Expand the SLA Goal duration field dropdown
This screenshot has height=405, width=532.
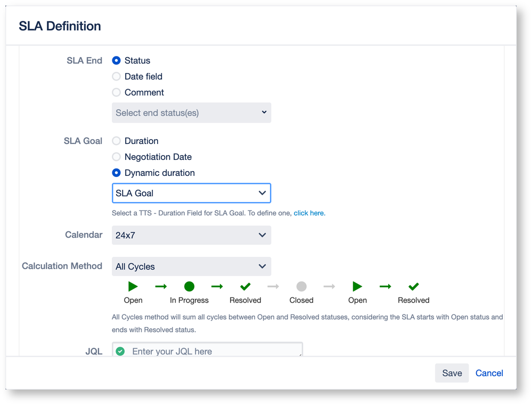pyautogui.click(x=191, y=193)
